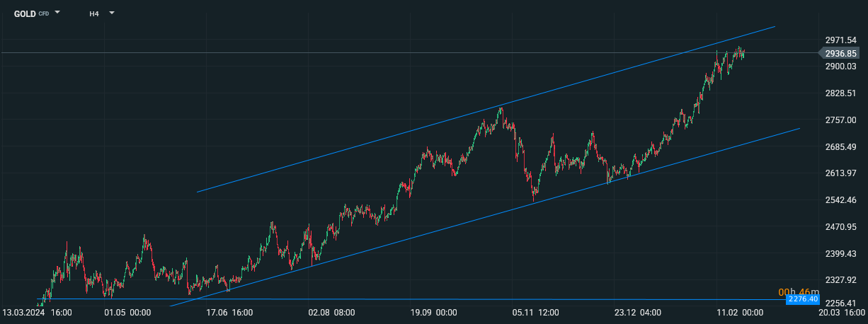Click the 2828.51 price axis label

pos(840,93)
